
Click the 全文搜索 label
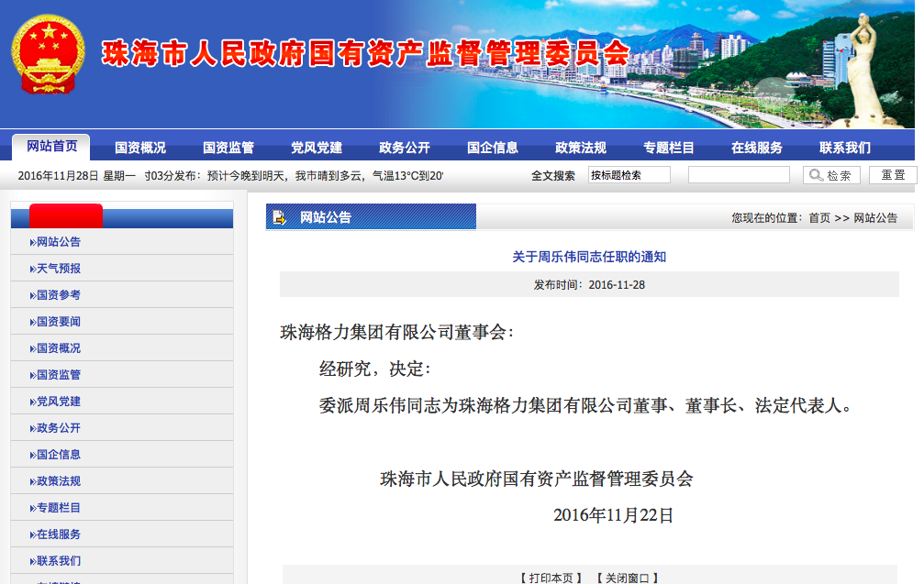pos(552,175)
